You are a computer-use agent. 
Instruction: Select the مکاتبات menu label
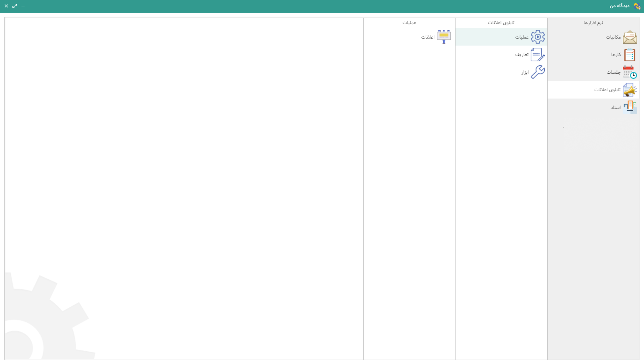613,37
